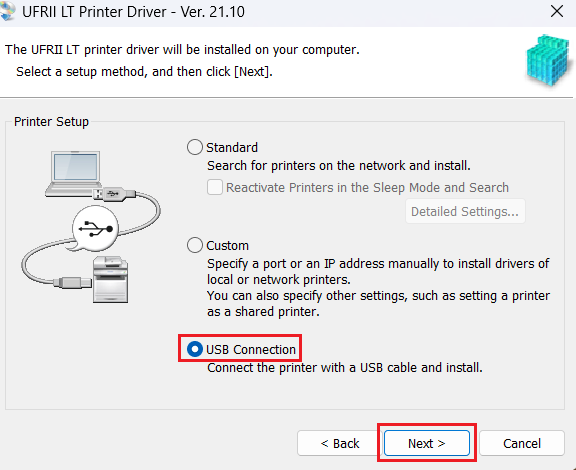Close the printer driver installer window
The height and width of the screenshot is (470, 576).
point(557,11)
